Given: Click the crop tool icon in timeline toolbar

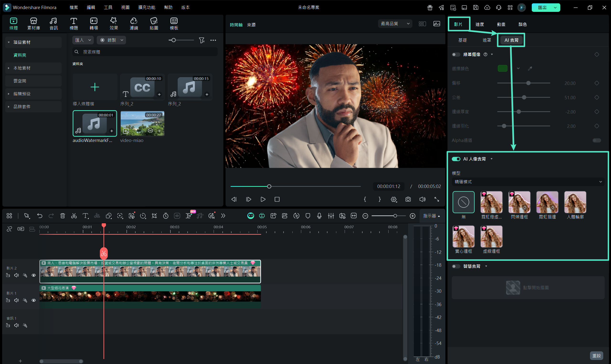Looking at the screenshot, I should coord(154,216).
